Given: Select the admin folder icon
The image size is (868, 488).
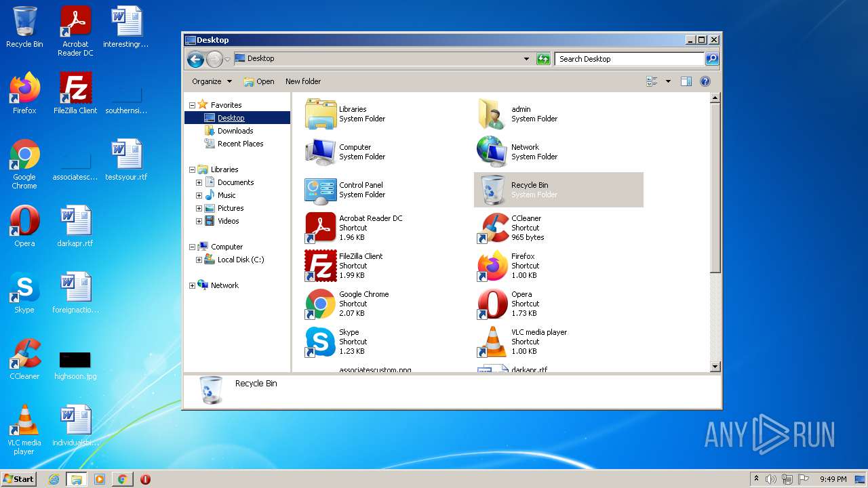Looking at the screenshot, I should click(492, 114).
